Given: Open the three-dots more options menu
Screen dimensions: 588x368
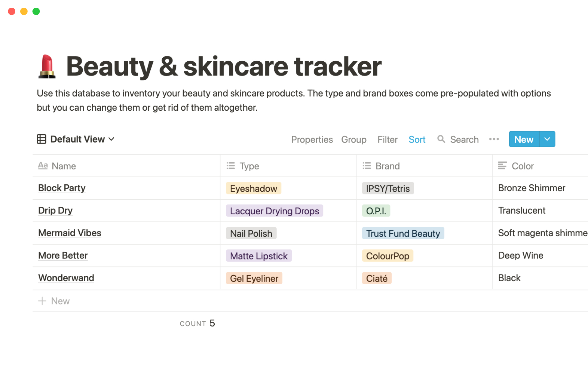Looking at the screenshot, I should point(494,139).
